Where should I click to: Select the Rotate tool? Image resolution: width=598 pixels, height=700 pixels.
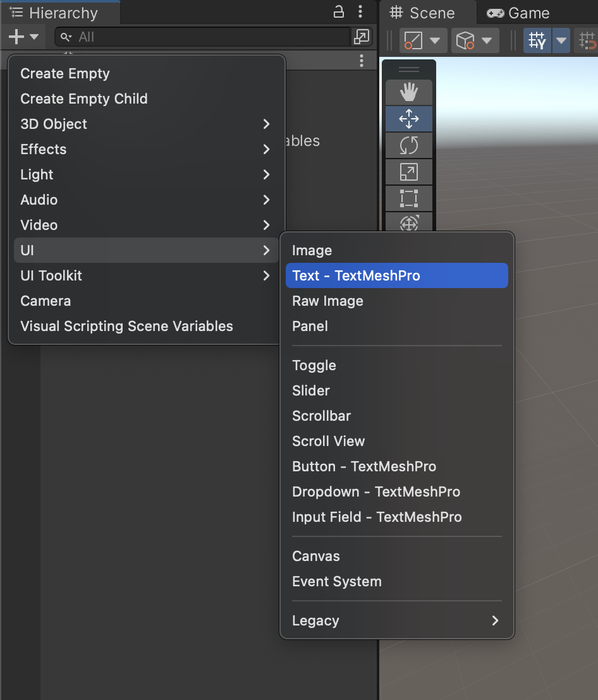click(x=408, y=145)
